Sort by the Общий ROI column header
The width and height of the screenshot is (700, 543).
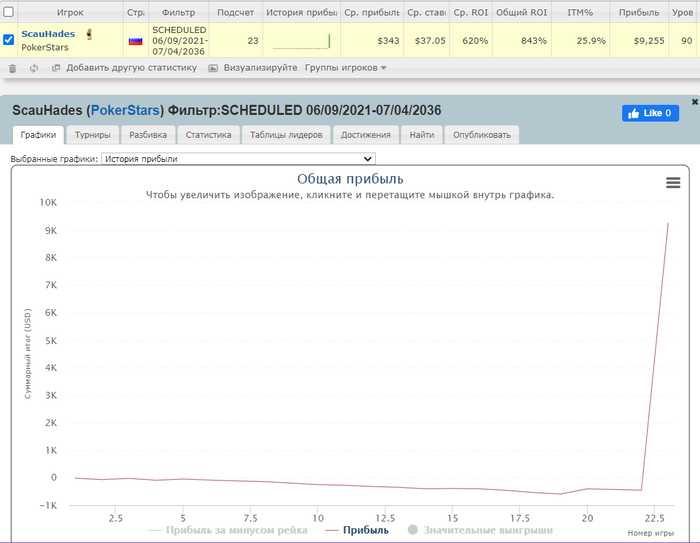click(x=521, y=13)
